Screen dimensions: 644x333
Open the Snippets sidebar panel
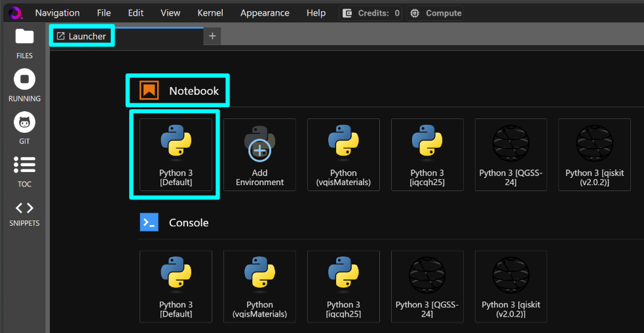pyautogui.click(x=25, y=214)
